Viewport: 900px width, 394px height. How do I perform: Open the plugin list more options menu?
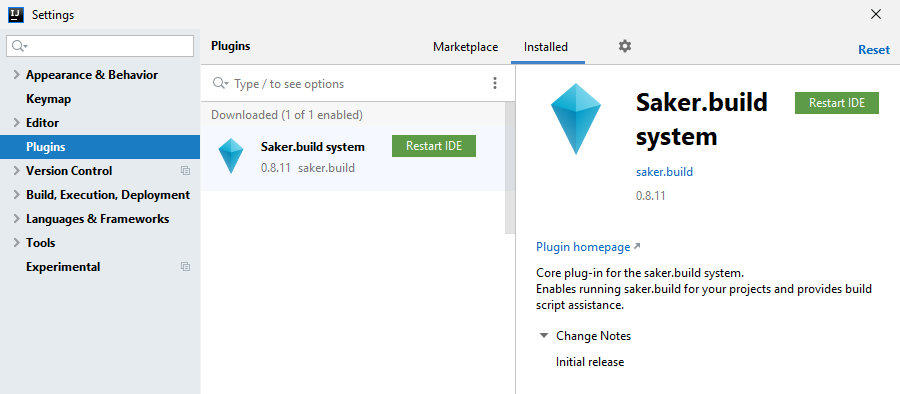point(495,84)
